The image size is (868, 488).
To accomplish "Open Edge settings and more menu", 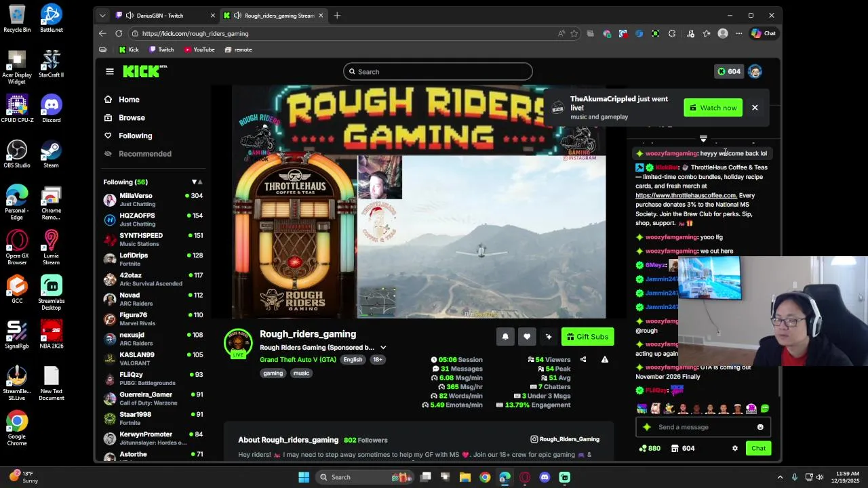I will pos(739,33).
